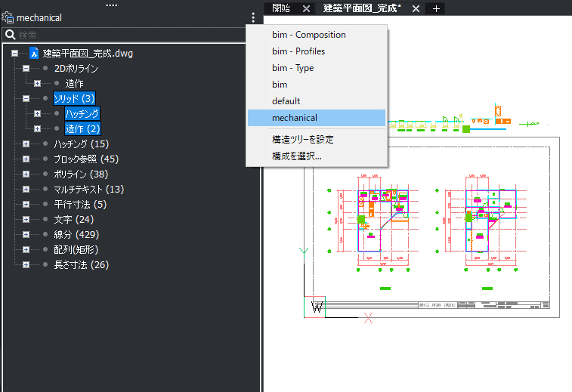Collapse the 2Dポリライン node
The image size is (572, 392).
tap(26, 68)
